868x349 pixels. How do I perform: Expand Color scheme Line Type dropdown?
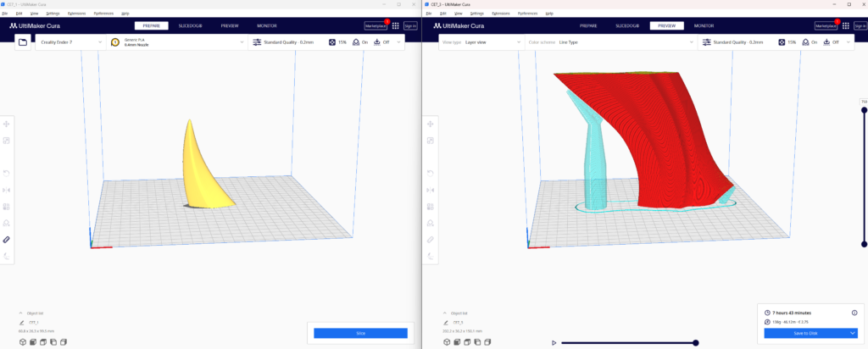click(x=610, y=42)
